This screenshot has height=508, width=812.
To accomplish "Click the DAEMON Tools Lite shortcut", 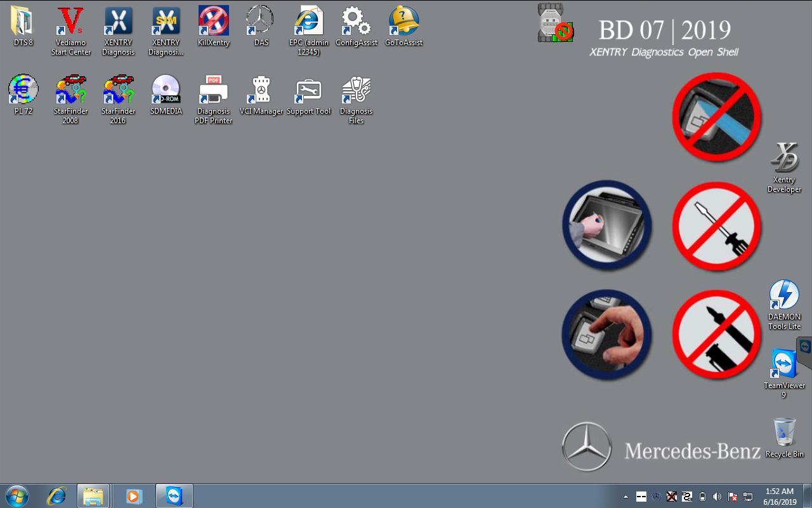I will click(x=785, y=305).
